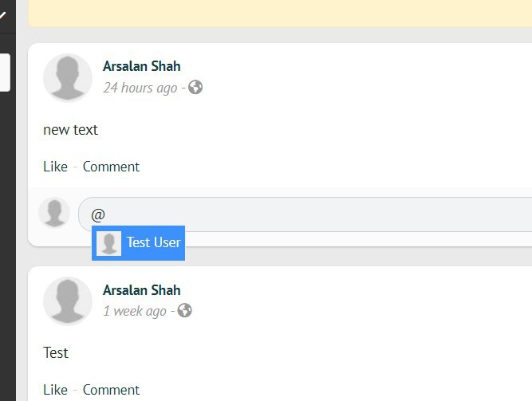Click the yellow notice banner at top
This screenshot has width=532, height=401.
coord(279,13)
